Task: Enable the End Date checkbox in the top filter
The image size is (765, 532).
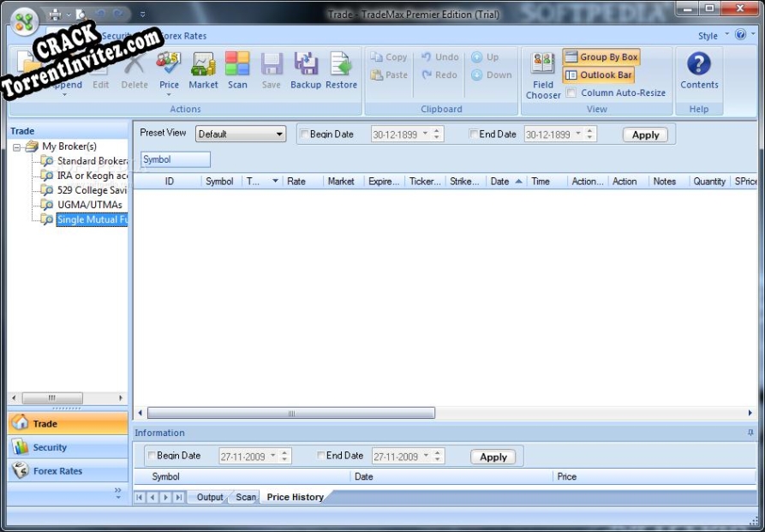Action: (x=474, y=134)
